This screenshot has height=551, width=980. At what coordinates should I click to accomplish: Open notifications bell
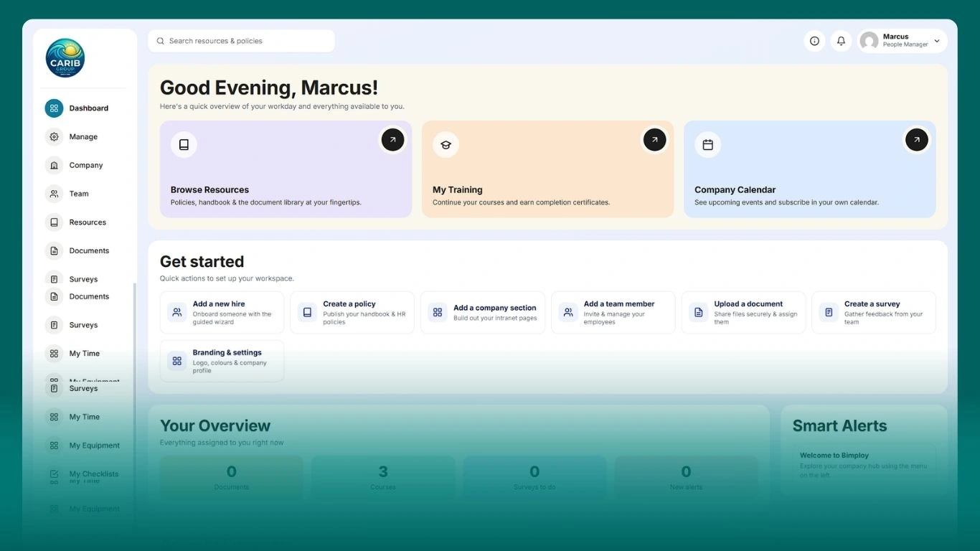click(x=841, y=41)
